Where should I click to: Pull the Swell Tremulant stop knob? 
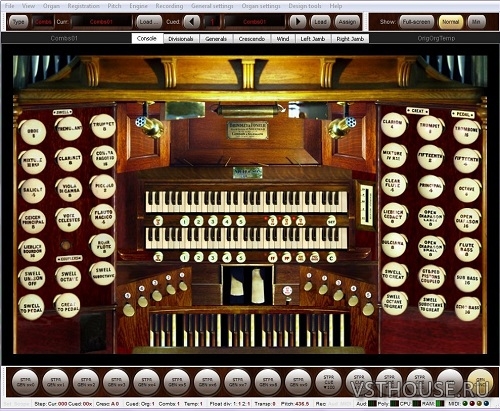69,128
